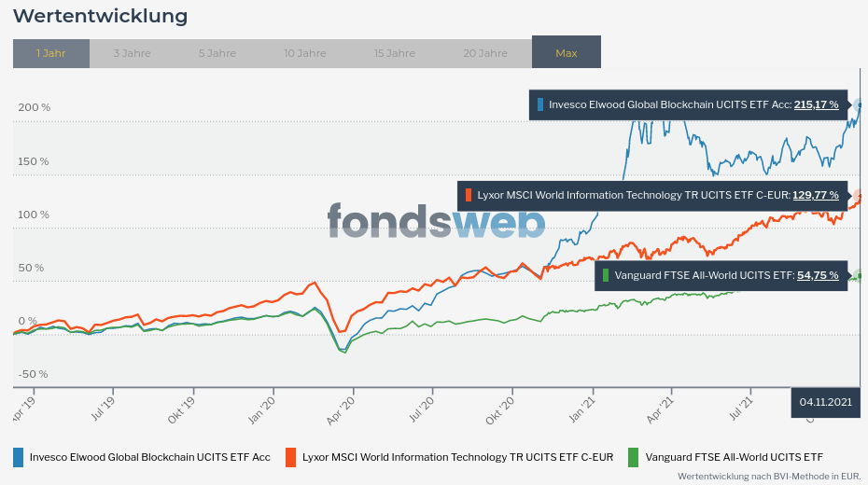
Task: Click the orange Lyxor legend color square
Action: 291,457
